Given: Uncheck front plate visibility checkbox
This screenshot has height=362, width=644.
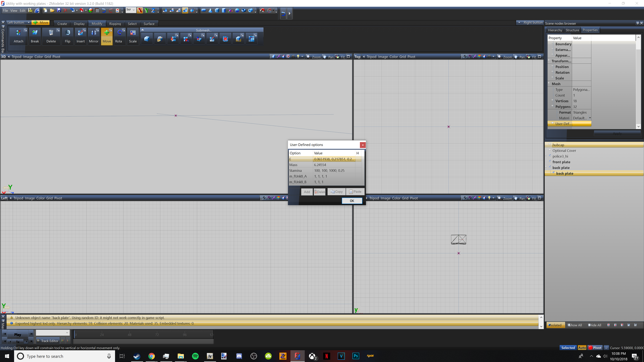Looking at the screenshot, I should click(550, 161).
